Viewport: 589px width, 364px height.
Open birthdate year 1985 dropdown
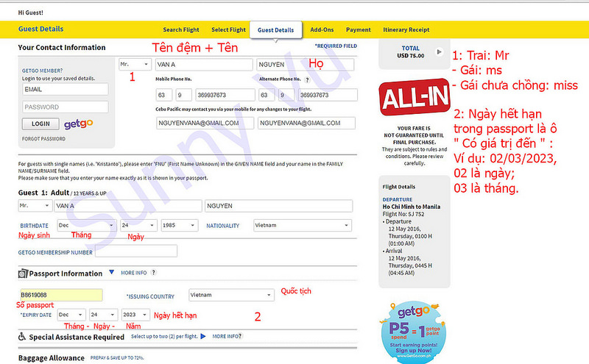180,225
